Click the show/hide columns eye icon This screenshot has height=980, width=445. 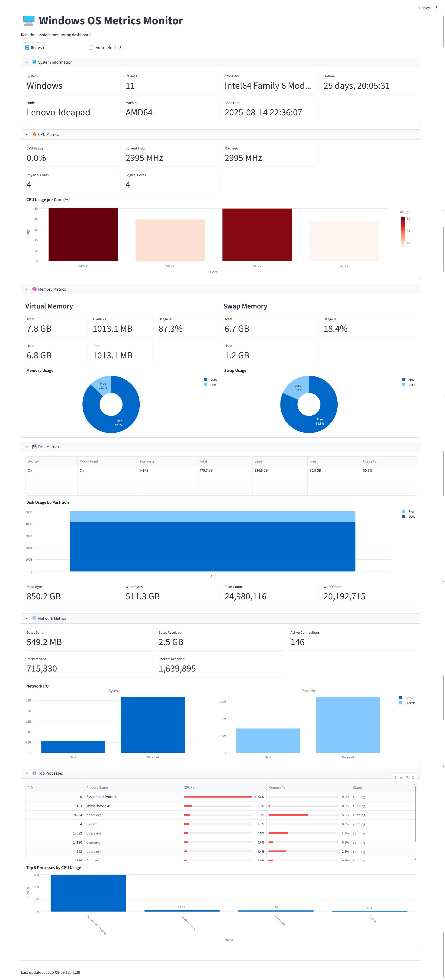(x=395, y=778)
